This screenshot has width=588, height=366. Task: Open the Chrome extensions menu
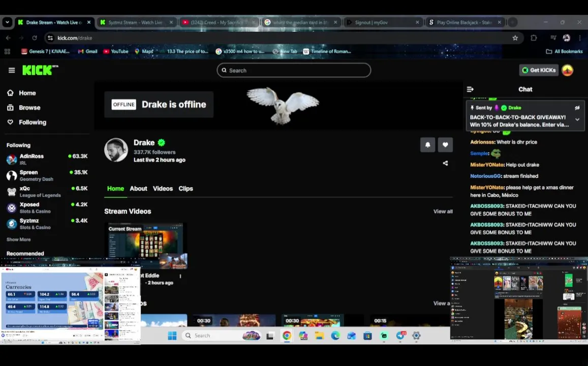click(x=534, y=38)
